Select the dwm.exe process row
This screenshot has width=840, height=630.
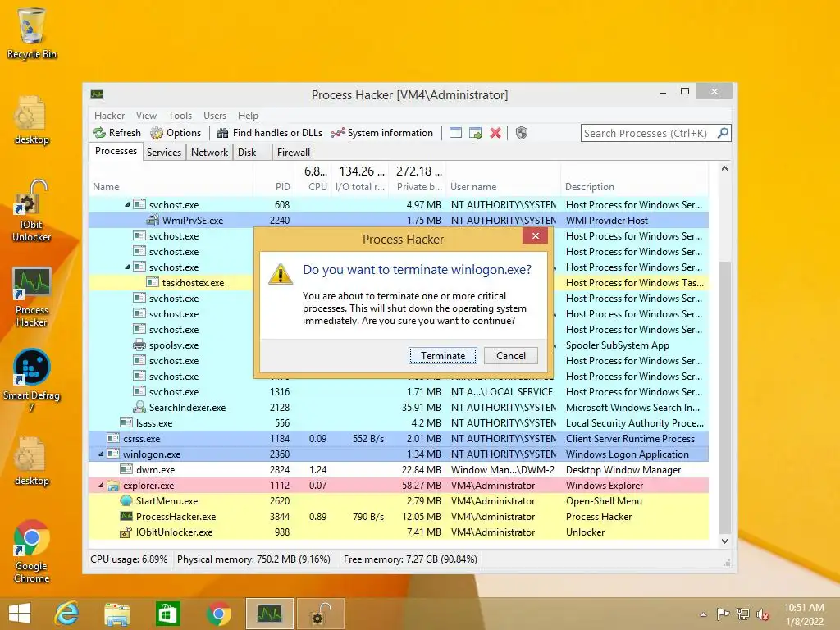pos(399,469)
